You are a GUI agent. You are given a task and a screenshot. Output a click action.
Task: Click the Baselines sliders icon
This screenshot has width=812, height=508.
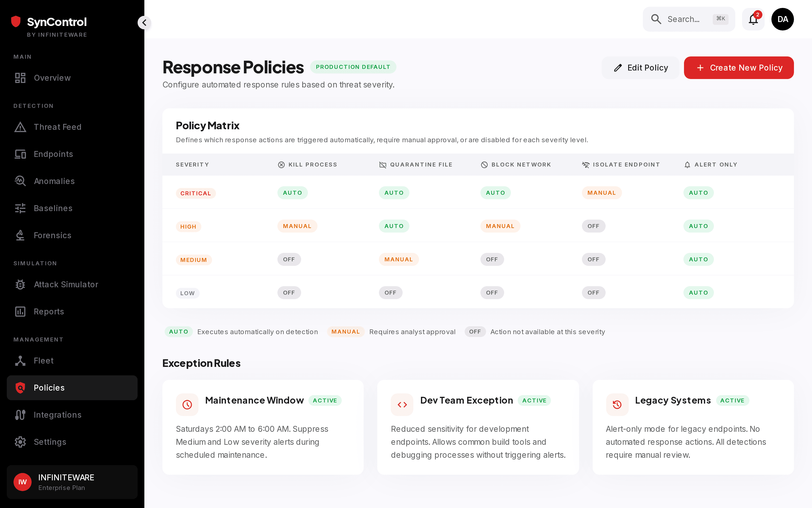pos(20,208)
